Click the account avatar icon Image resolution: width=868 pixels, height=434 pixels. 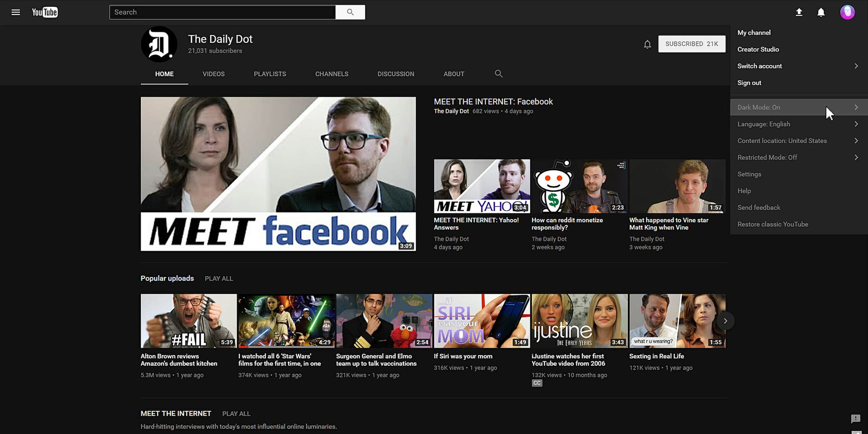(847, 12)
